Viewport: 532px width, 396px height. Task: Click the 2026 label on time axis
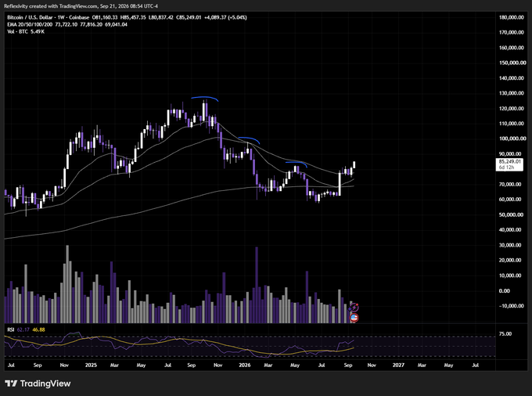pos(245,365)
